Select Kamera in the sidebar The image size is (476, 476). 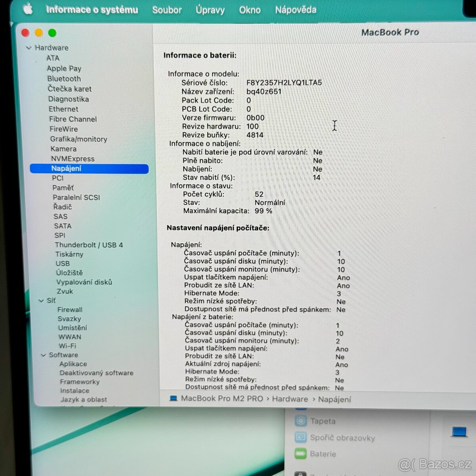coord(64,149)
